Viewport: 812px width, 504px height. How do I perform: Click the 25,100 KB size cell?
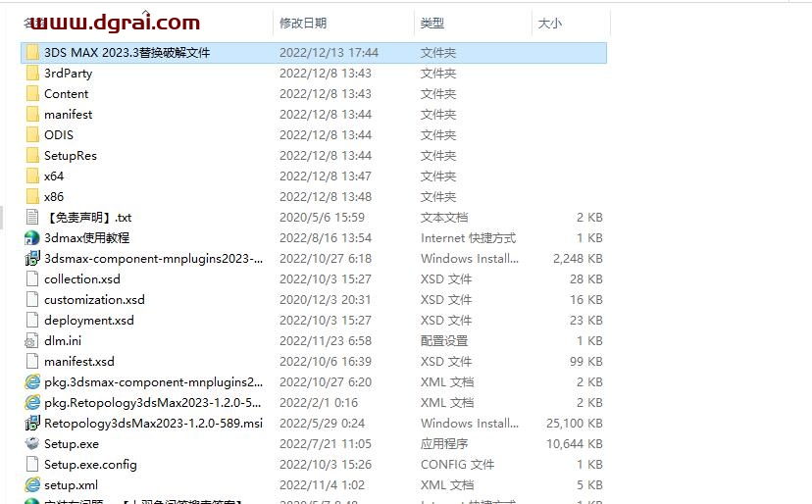575,424
